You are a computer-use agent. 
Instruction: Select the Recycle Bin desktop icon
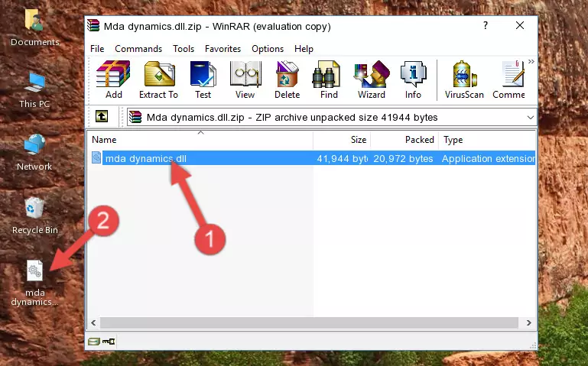point(35,216)
